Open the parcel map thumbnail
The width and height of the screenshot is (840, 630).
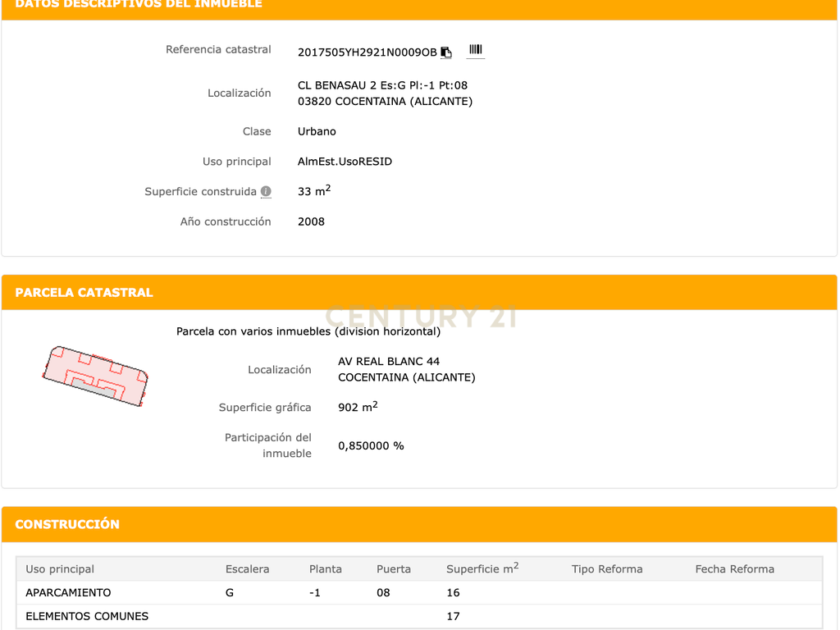point(95,376)
